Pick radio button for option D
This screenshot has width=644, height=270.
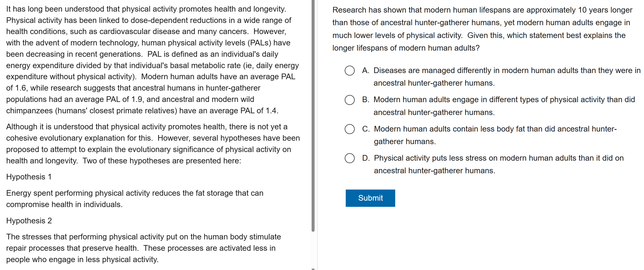pos(349,158)
